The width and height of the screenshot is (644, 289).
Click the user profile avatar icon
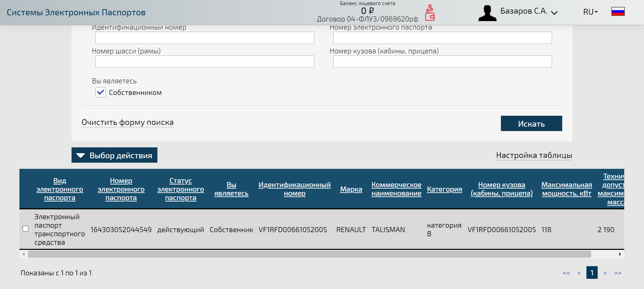[487, 13]
